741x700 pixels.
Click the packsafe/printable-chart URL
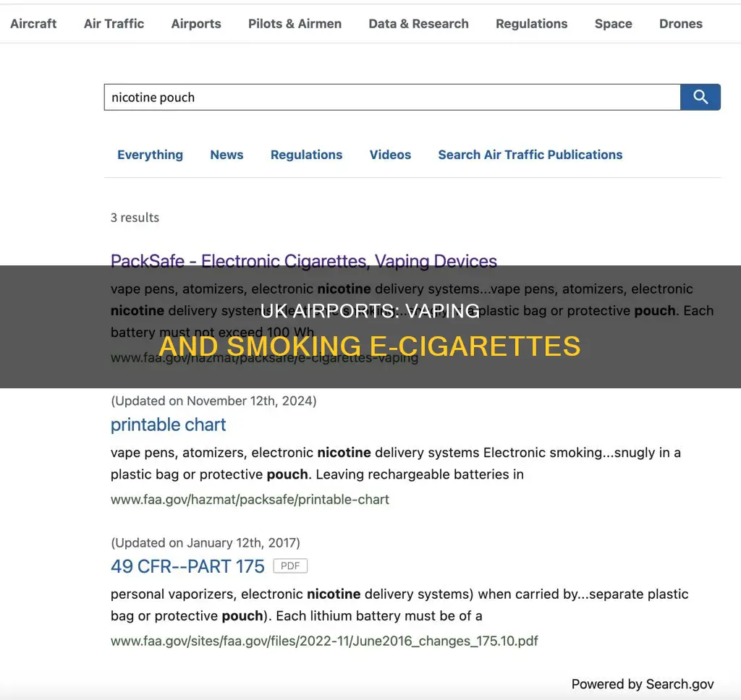[250, 499]
